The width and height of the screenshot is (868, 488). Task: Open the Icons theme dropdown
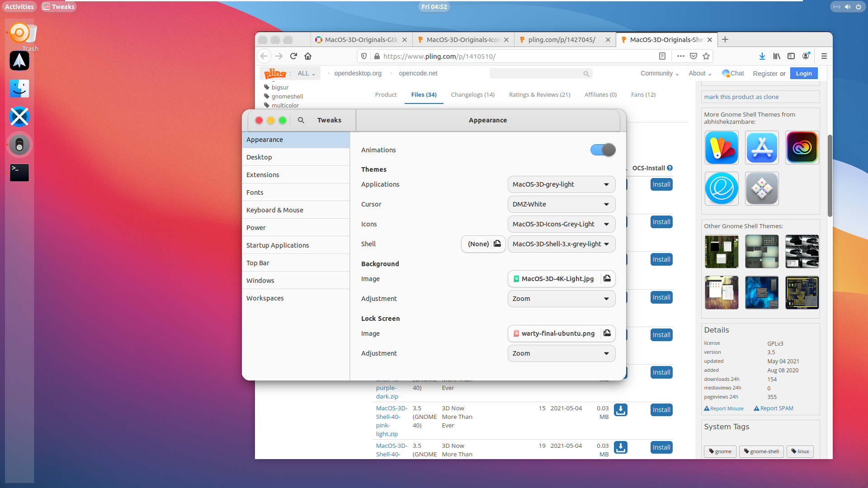pos(561,224)
